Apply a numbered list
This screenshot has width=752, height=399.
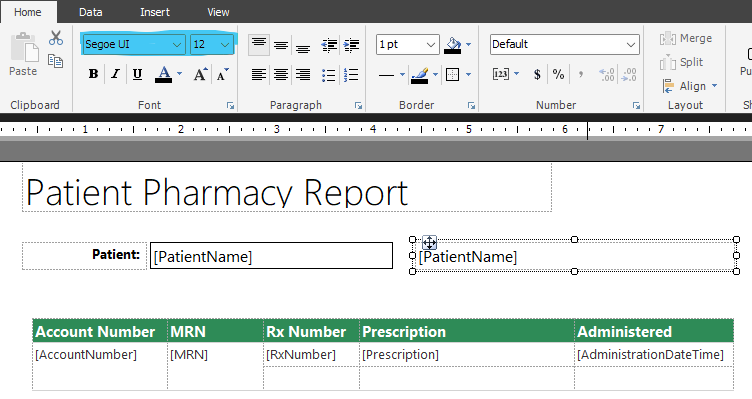351,75
